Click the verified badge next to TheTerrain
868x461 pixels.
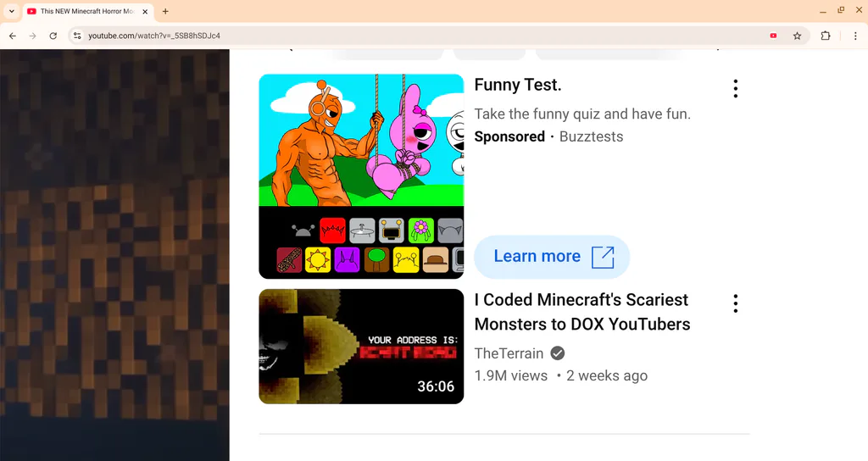point(558,353)
